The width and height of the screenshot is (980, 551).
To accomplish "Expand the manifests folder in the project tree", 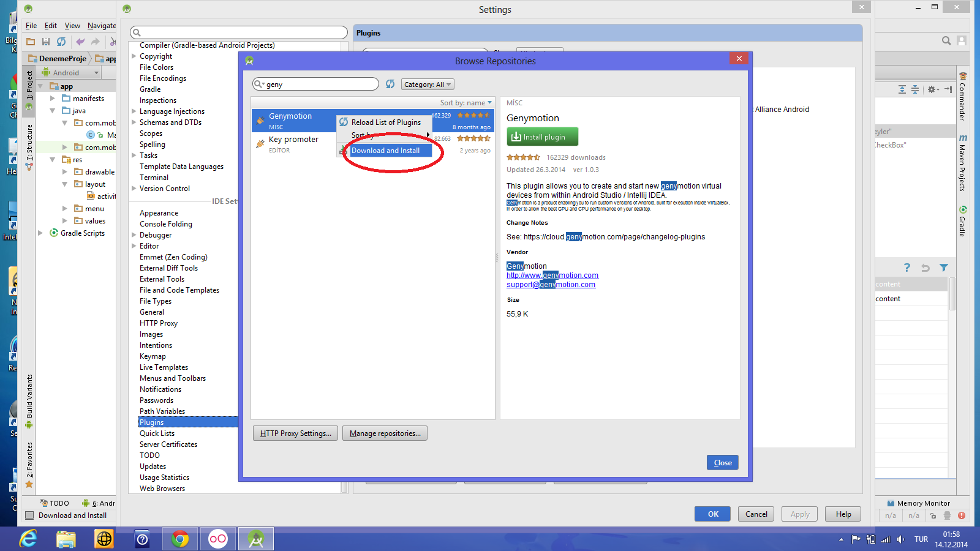I will pyautogui.click(x=52, y=99).
